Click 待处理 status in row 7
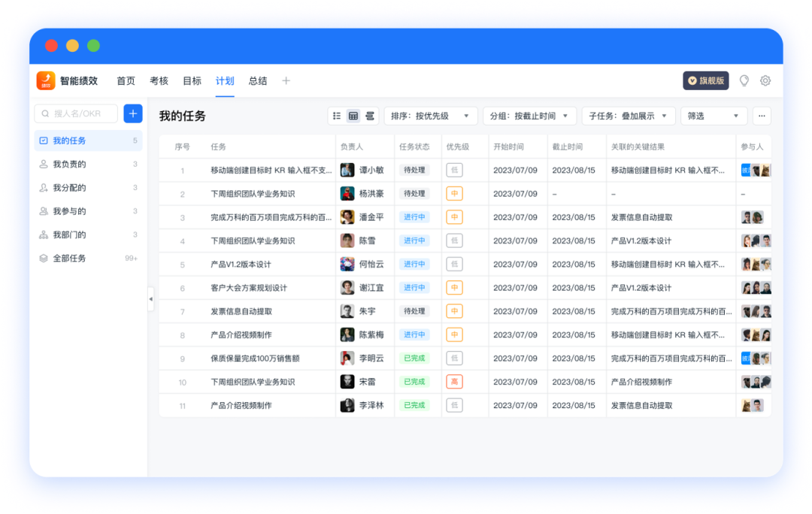 coord(414,311)
